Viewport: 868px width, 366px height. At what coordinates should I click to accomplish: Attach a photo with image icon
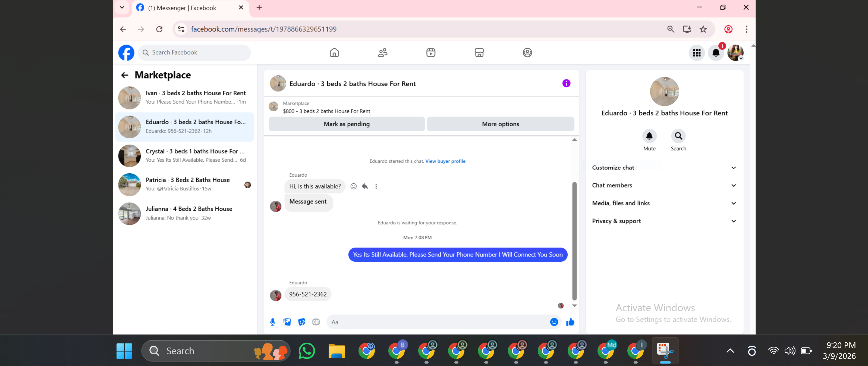click(287, 322)
